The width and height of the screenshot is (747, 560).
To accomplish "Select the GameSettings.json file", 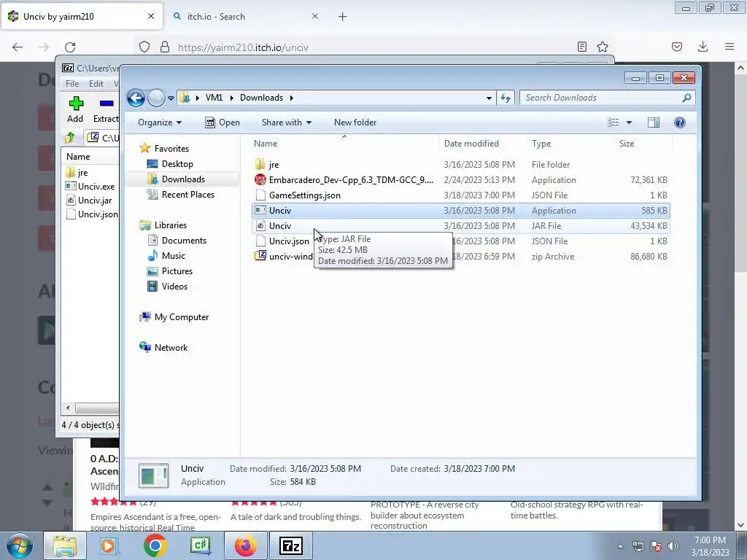I will click(x=461, y=195).
